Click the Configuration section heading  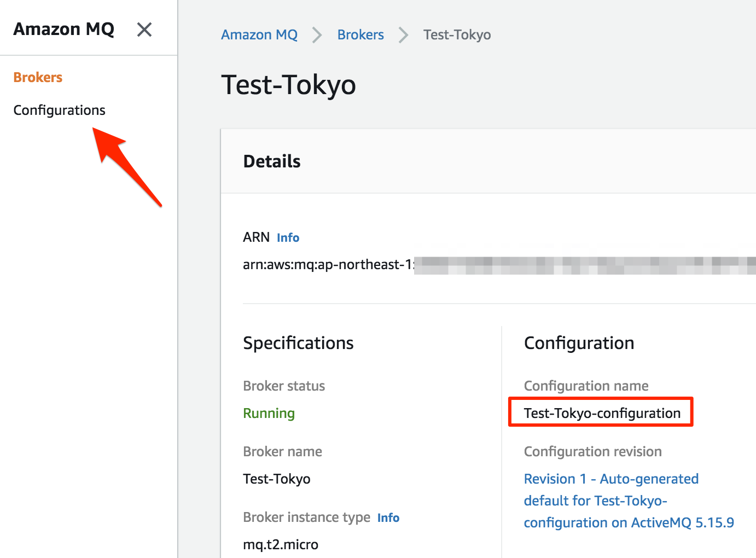579,343
